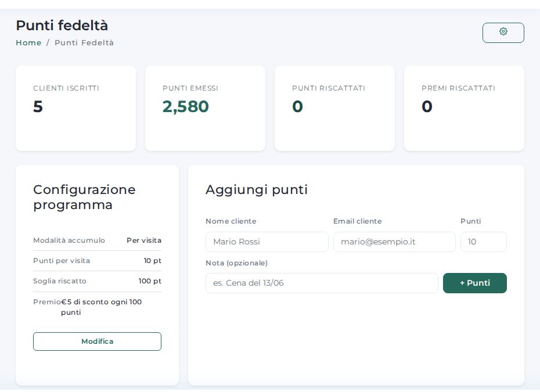Click the 'PREMI RISCATTATI' card label
Screen dimensions: 540x392
click(x=458, y=88)
